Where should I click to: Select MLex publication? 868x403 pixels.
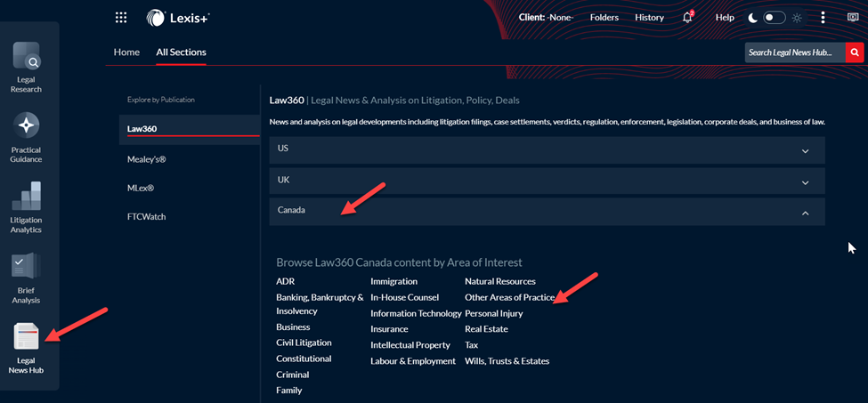click(141, 188)
